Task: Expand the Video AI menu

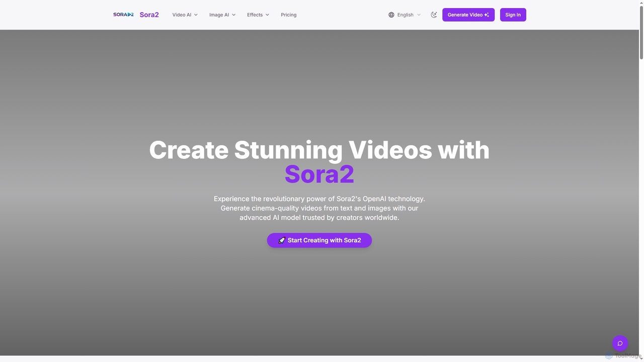Action: pos(185,15)
